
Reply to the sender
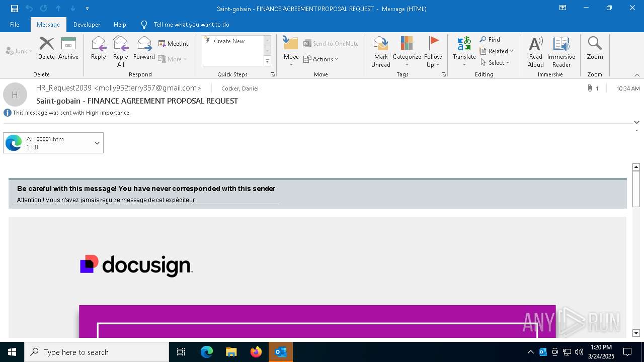pyautogui.click(x=99, y=48)
